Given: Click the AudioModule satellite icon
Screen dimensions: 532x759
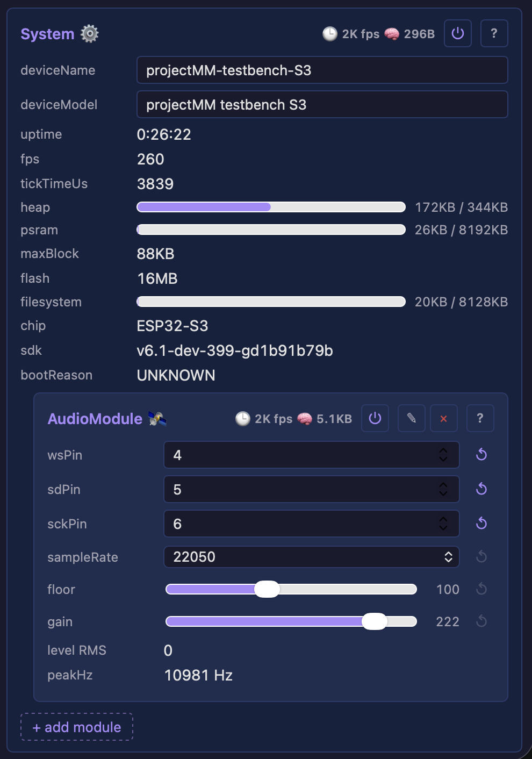Looking at the screenshot, I should pos(157,419).
